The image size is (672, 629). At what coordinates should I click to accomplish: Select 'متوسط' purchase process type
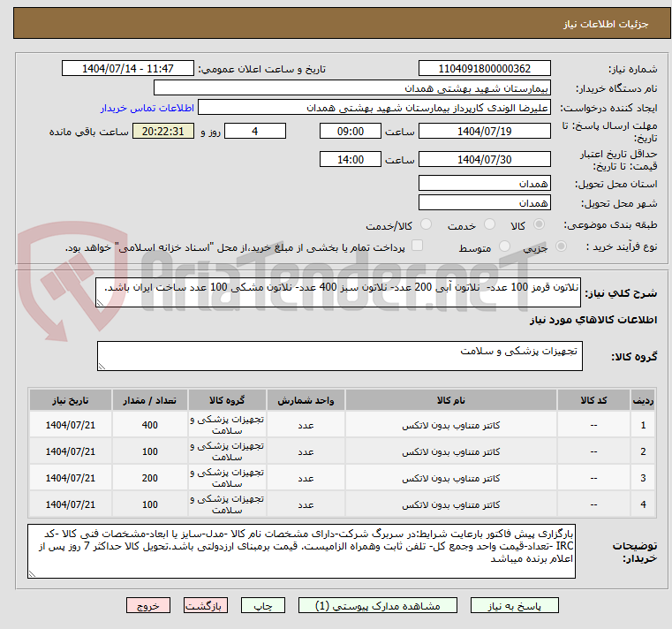point(506,247)
